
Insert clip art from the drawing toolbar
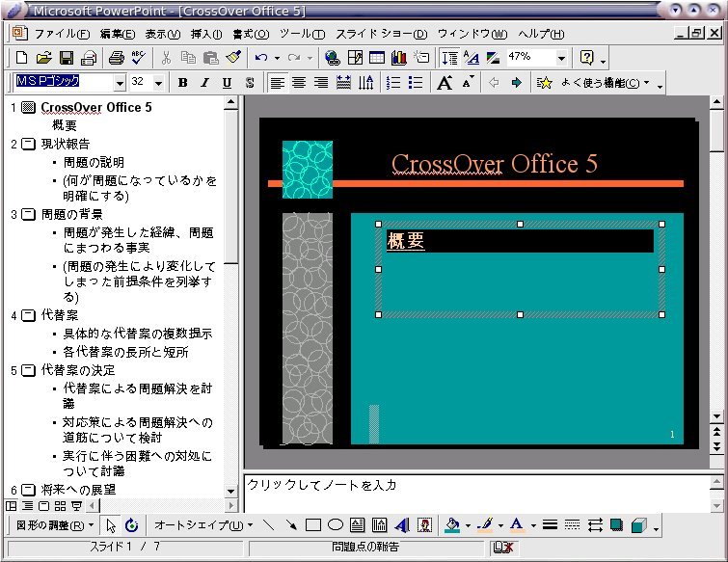424,524
